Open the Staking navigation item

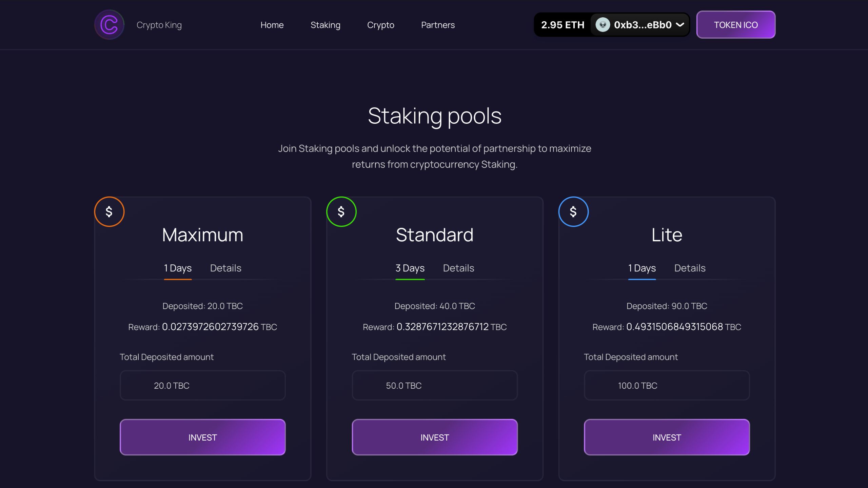click(x=325, y=25)
